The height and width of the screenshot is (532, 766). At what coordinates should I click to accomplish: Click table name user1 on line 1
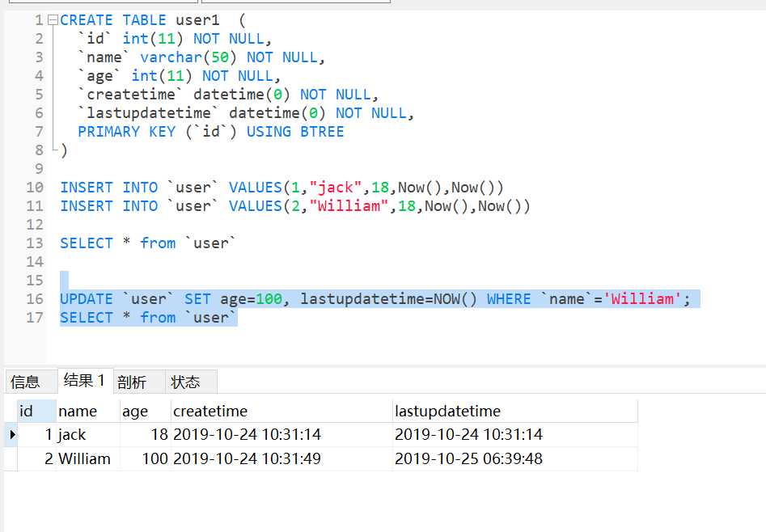(197, 20)
